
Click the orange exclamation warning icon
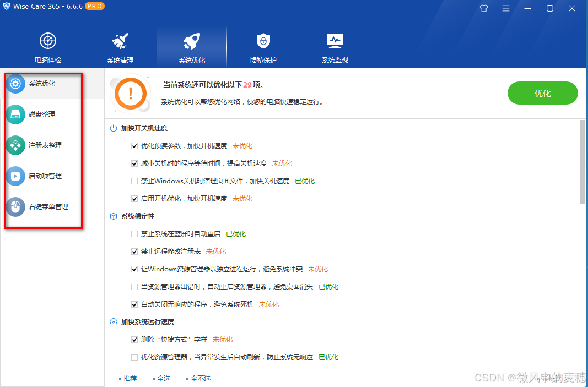click(x=130, y=94)
